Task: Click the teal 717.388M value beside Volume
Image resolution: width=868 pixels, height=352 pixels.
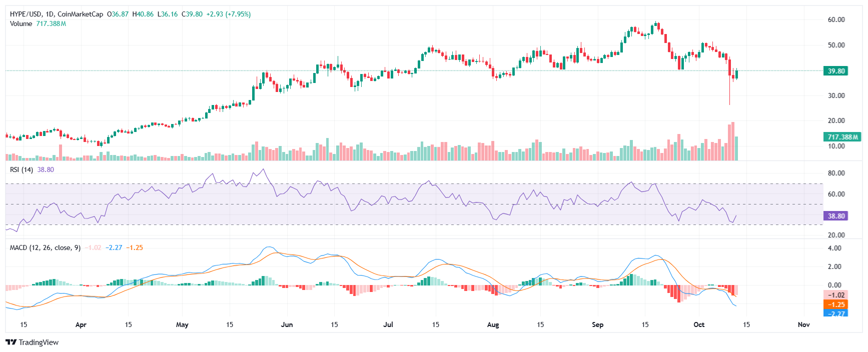Action: [x=51, y=23]
